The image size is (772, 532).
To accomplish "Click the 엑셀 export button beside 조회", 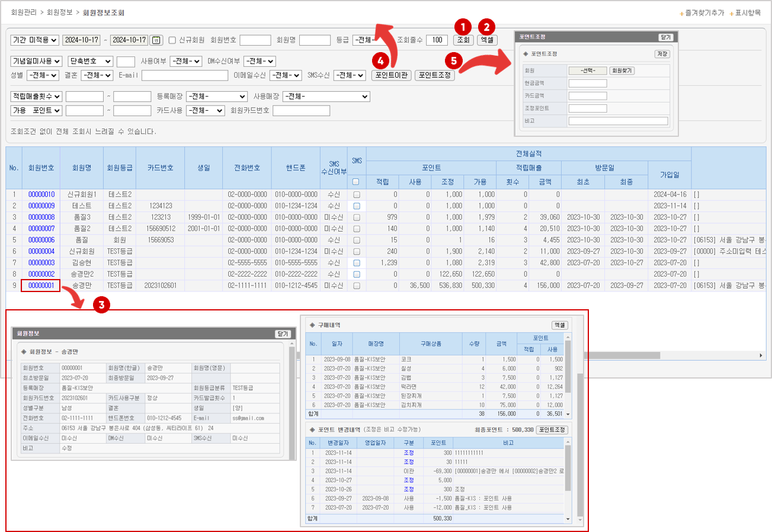I will 487,40.
